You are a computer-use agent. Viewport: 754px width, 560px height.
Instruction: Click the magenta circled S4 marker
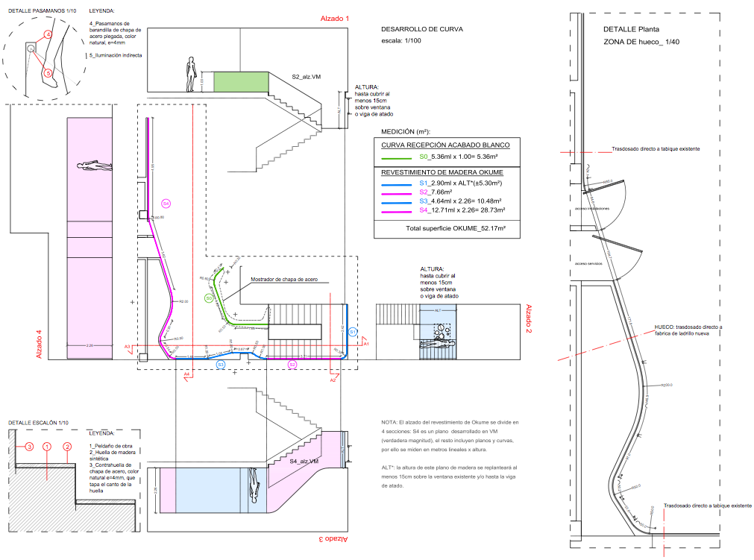pyautogui.click(x=166, y=204)
